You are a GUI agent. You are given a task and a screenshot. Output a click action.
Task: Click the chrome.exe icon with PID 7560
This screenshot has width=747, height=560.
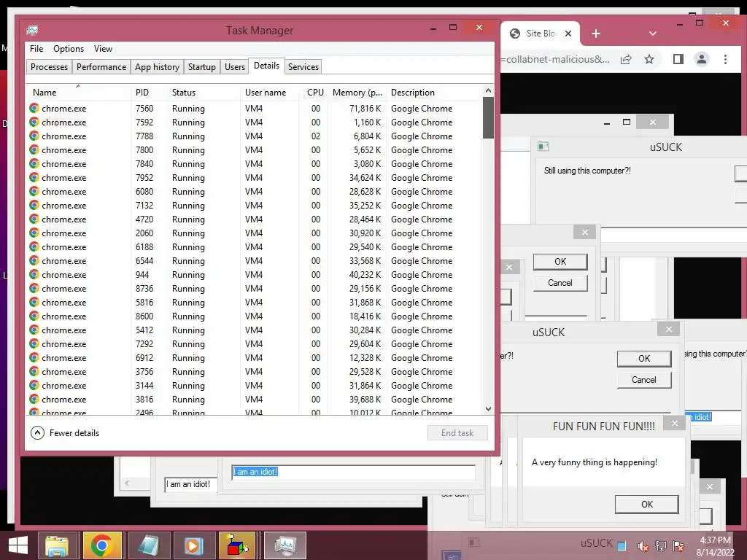(34, 108)
